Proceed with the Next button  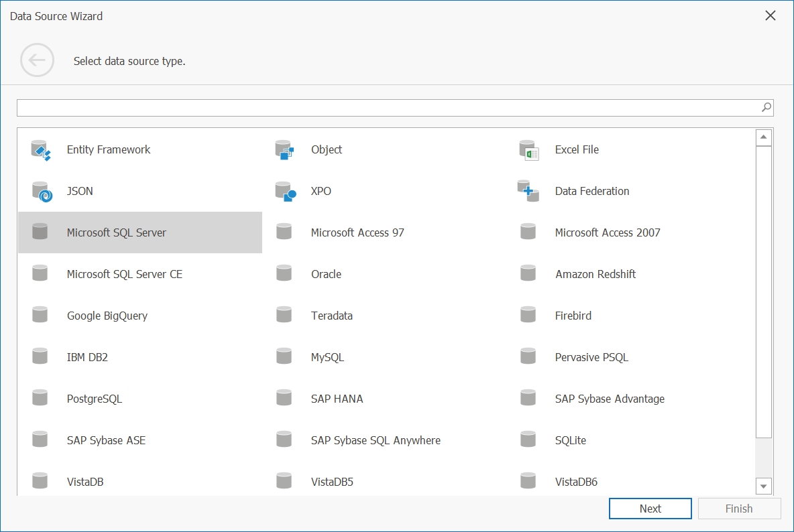click(650, 509)
